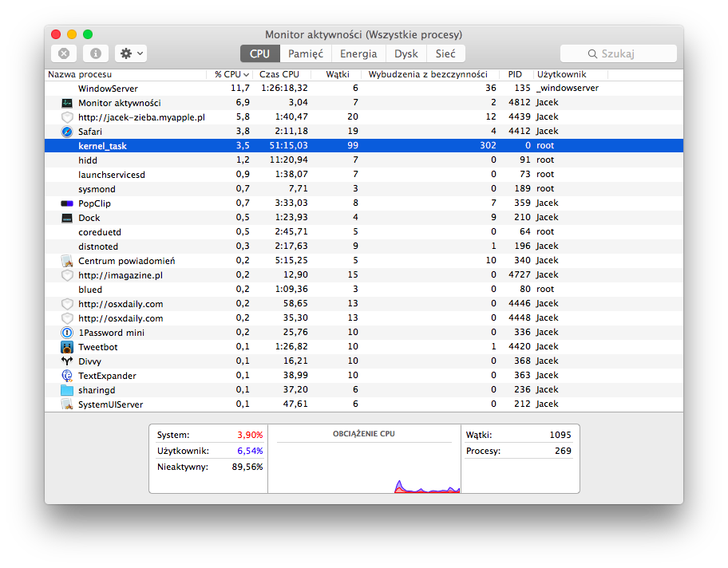728x568 pixels.
Task: Select the launchservicesd process row
Action: click(x=364, y=175)
